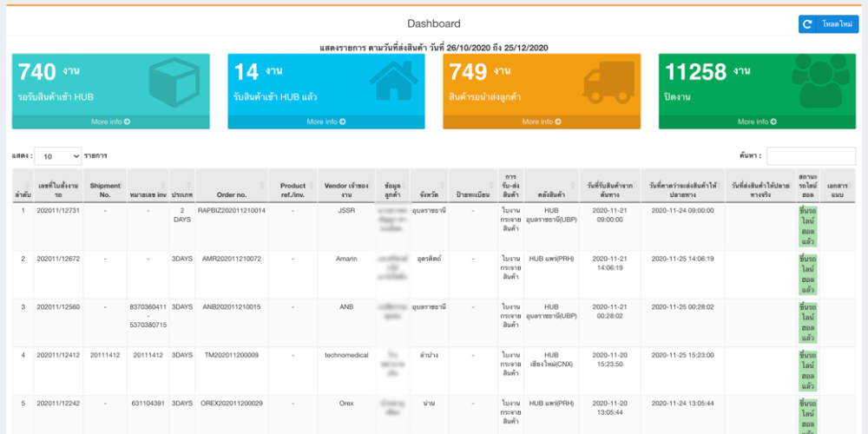The width and height of the screenshot is (868, 434).
Task: Expand the rows-per-page dropdown showing 10
Action: 57,156
